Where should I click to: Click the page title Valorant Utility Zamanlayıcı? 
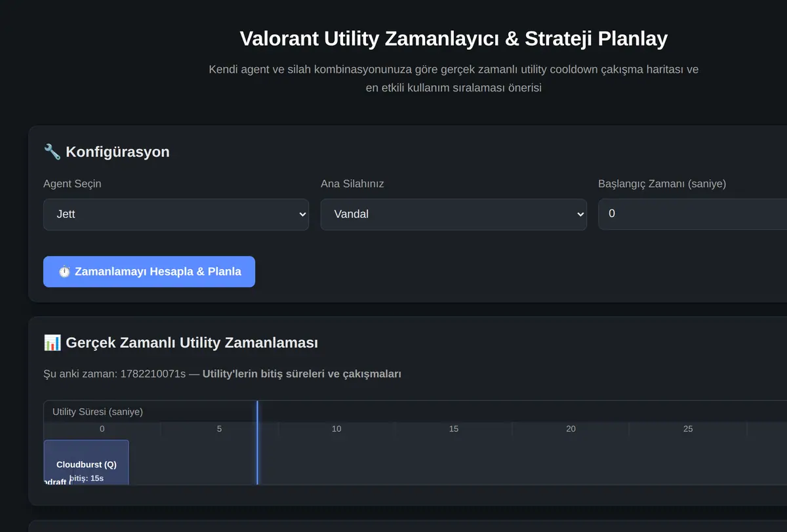(454, 39)
